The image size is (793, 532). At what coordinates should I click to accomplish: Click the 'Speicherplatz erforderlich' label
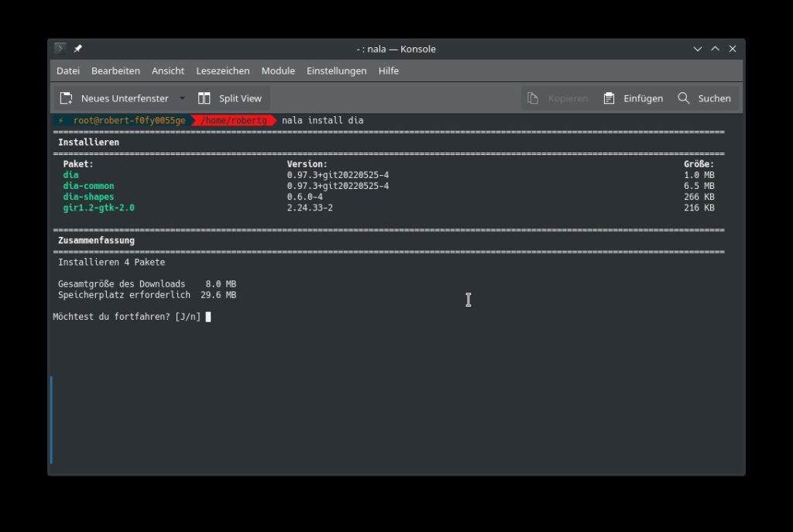tap(125, 295)
